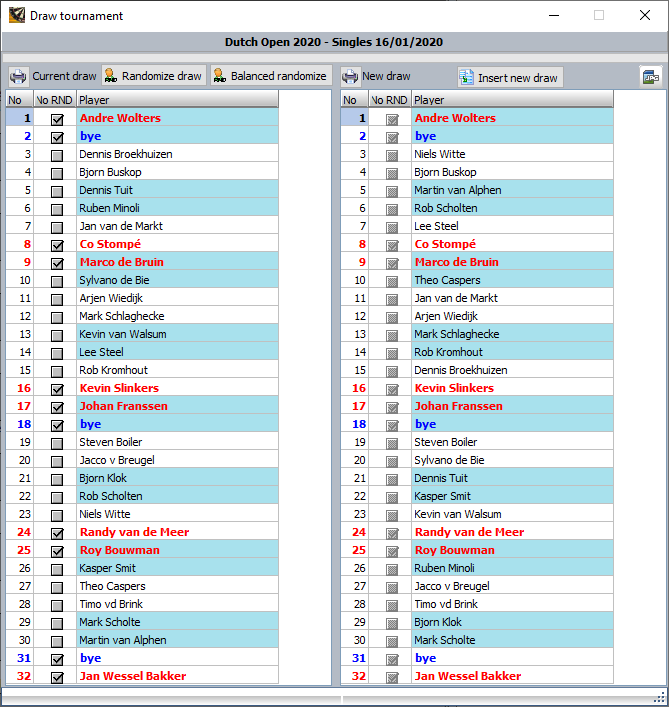Viewport: 669px width, 707px height.
Task: Uncheck No RND for Kevin Slinkers, left list
Action: (57, 389)
